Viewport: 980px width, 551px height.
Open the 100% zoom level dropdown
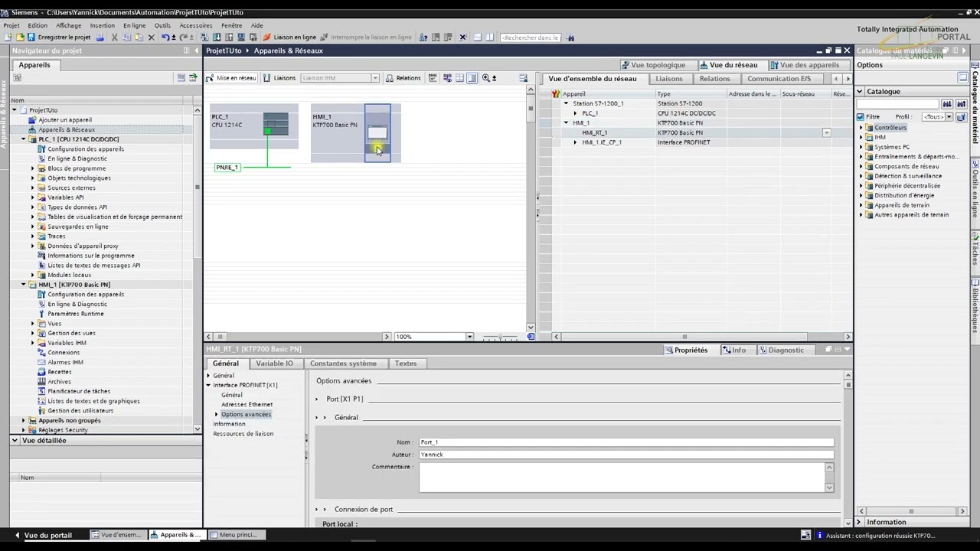pos(469,337)
